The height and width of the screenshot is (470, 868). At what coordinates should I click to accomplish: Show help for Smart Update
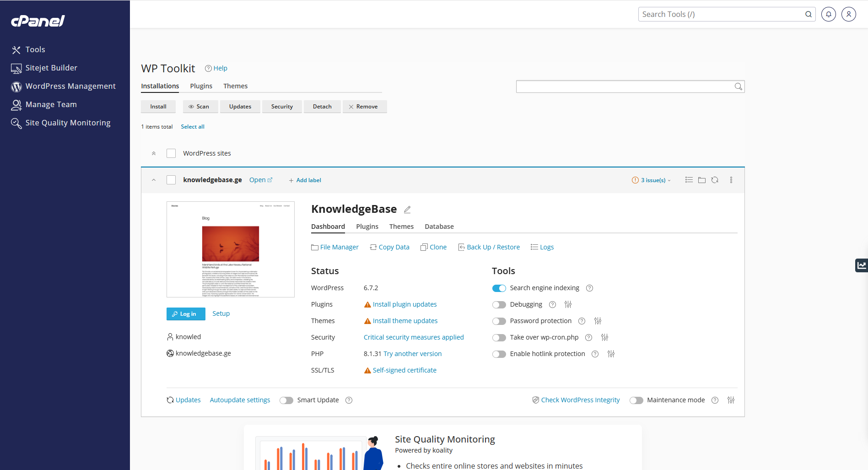pyautogui.click(x=349, y=400)
